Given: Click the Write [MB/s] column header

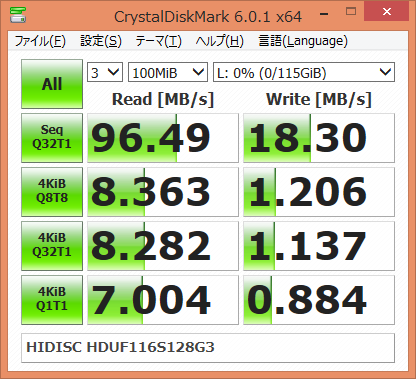Looking at the screenshot, I should (319, 99).
